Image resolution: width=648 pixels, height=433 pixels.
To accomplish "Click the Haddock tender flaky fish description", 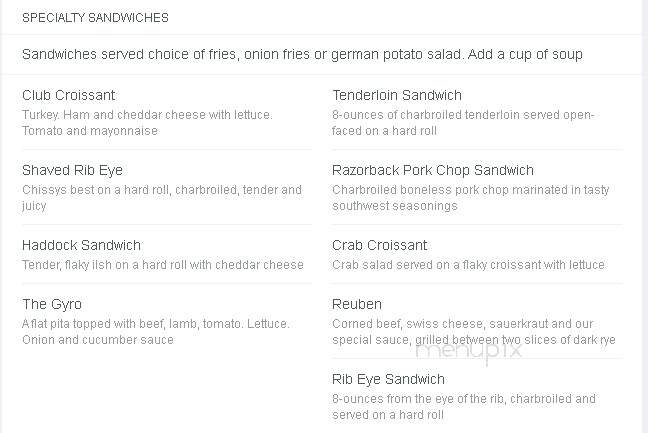I will pyautogui.click(x=163, y=265).
